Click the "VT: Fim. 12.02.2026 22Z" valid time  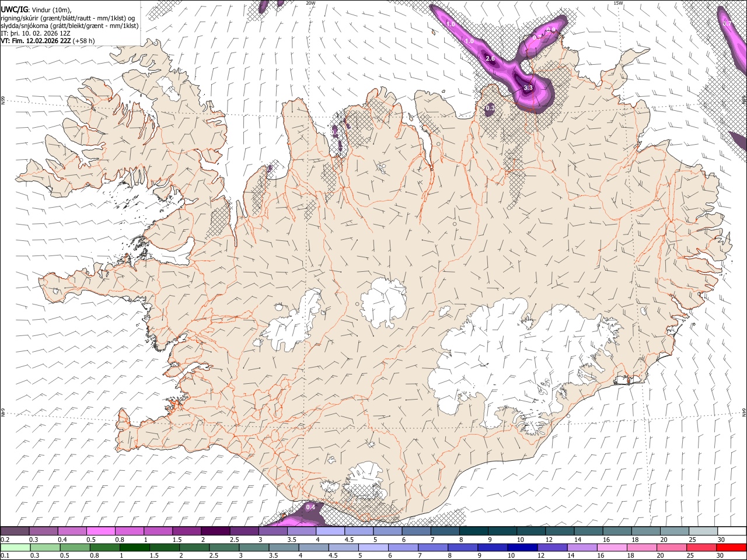coord(36,41)
